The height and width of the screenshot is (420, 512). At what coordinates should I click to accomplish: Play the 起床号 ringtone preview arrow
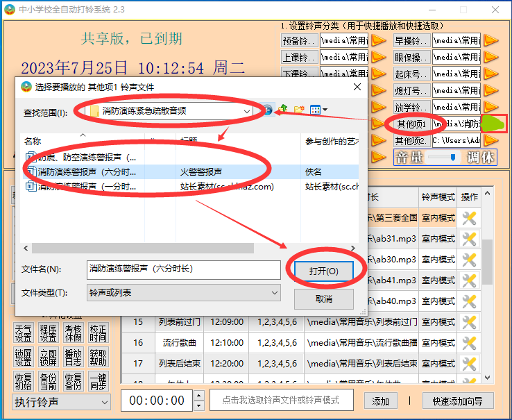coord(490,74)
